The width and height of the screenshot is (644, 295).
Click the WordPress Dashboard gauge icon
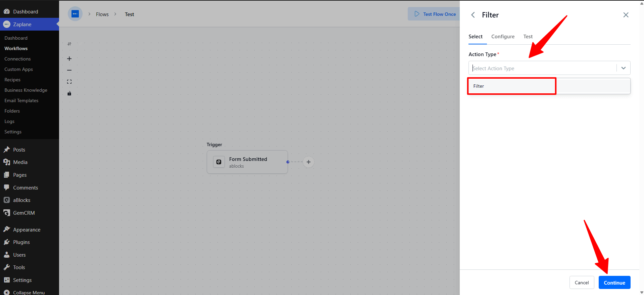(x=7, y=11)
